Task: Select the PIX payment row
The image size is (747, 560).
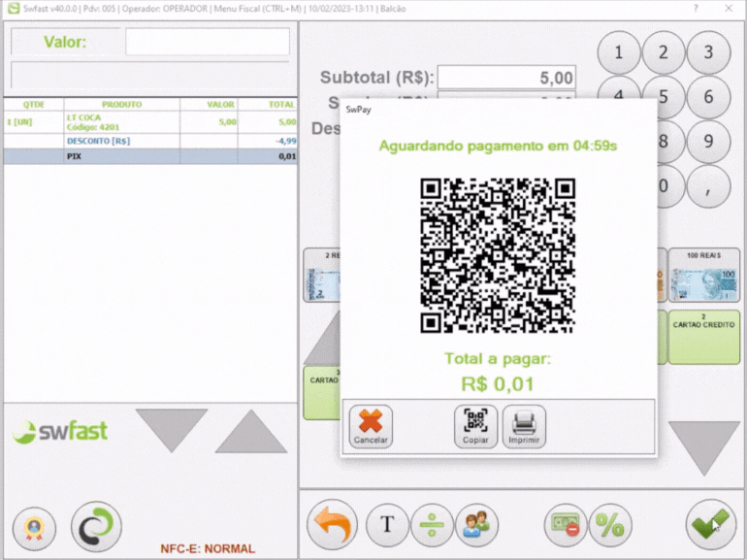Action: pos(150,156)
